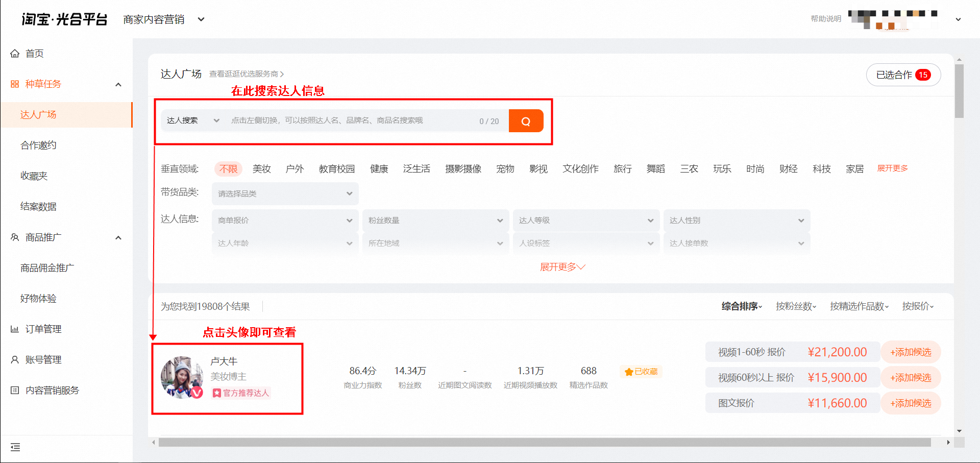This screenshot has width=980, height=463.
Task: Click 帮助说明 help link
Action: coord(826,19)
